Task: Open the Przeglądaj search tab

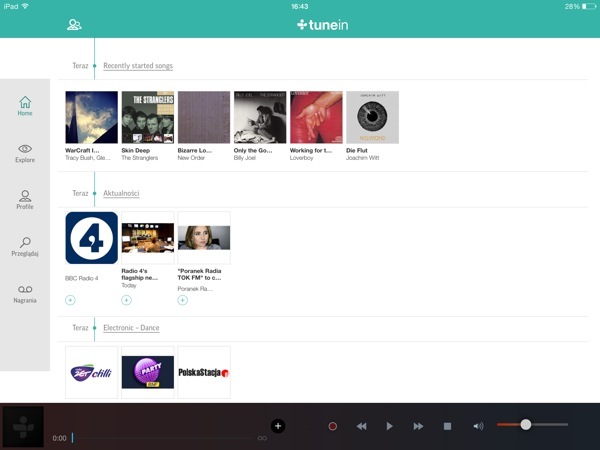Action: point(25,247)
